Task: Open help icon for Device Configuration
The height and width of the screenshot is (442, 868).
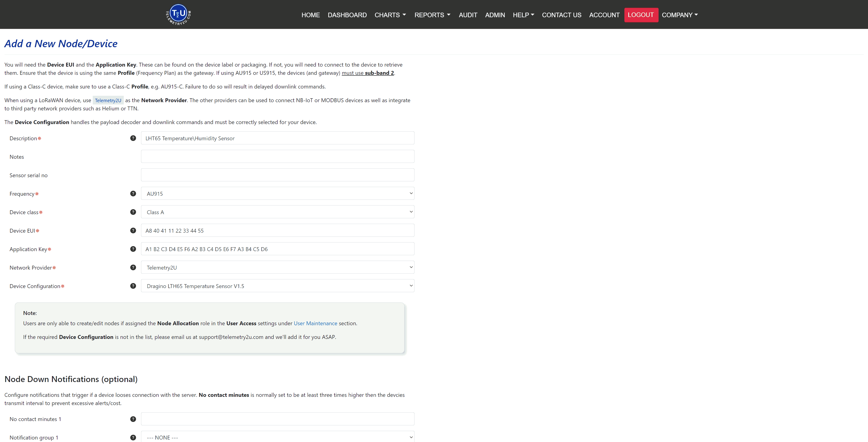Action: tap(133, 286)
